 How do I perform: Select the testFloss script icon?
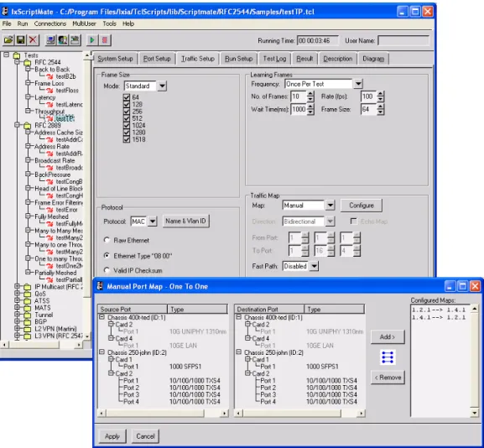coord(49,91)
